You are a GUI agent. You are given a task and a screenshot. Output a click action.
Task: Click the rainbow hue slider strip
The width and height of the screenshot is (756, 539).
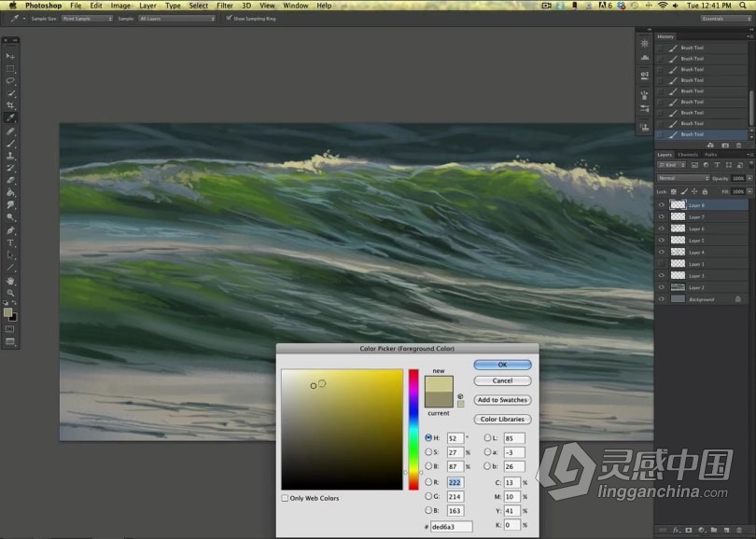413,430
